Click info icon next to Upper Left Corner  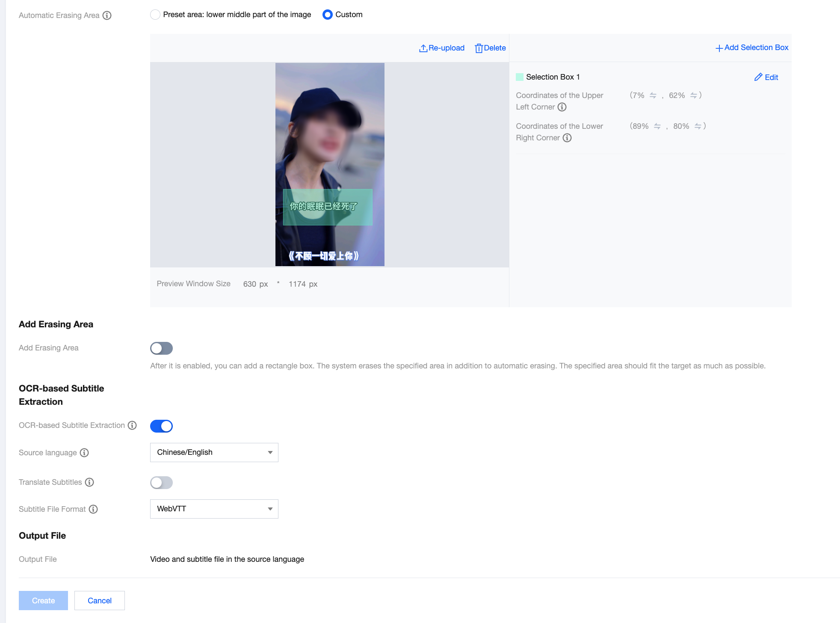562,107
